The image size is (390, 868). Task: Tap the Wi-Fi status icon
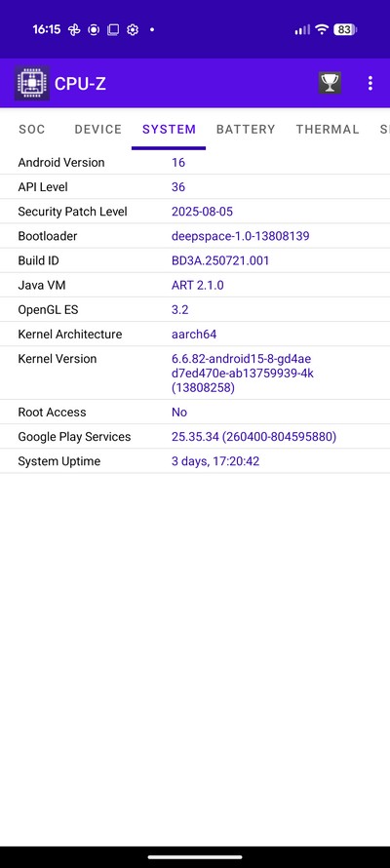[322, 29]
